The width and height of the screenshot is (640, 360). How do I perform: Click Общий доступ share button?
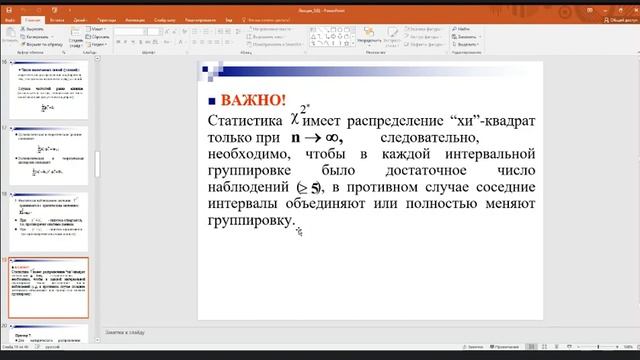(x=620, y=20)
